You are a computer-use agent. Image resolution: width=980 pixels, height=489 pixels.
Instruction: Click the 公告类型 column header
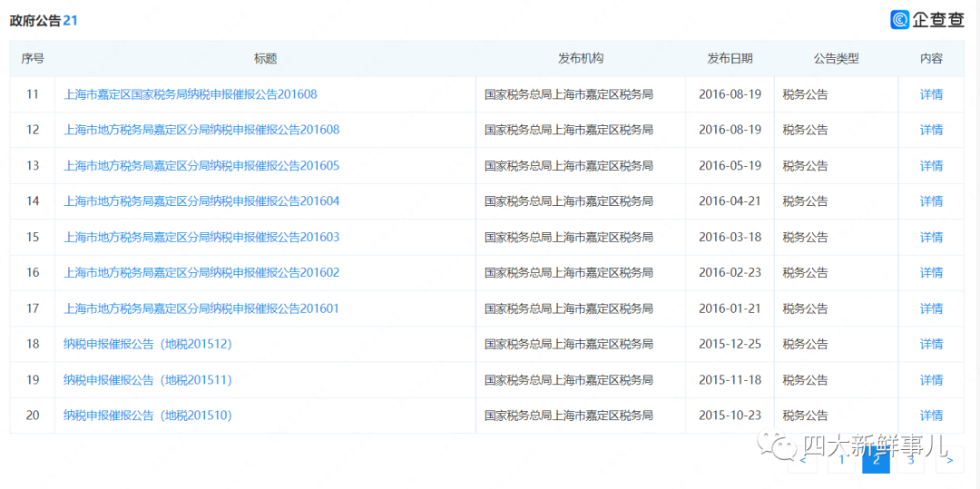tap(837, 59)
